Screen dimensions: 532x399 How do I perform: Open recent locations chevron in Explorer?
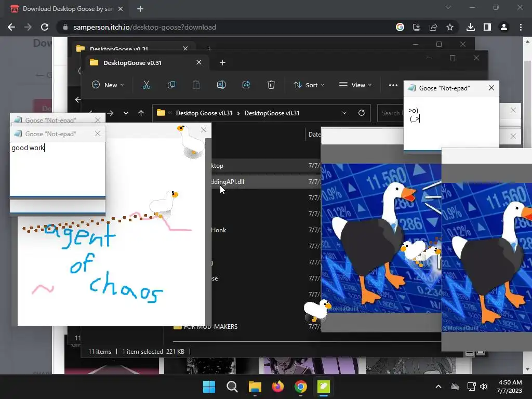pyautogui.click(x=126, y=113)
